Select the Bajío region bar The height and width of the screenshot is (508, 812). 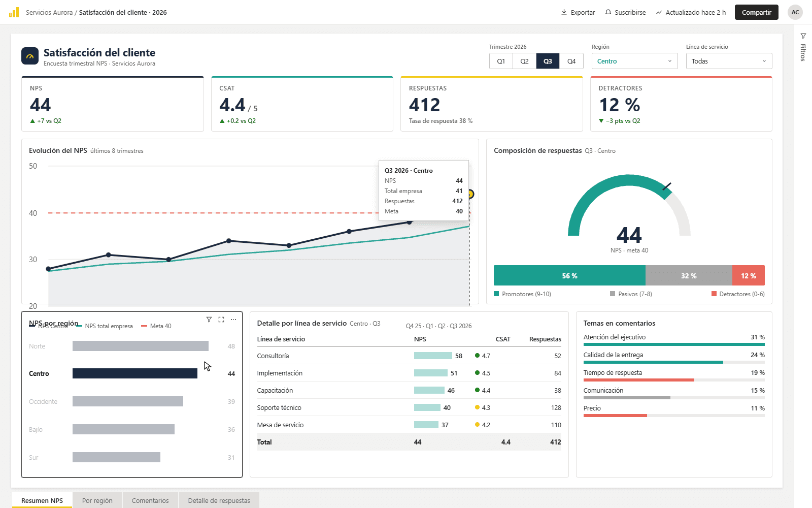coord(123,429)
